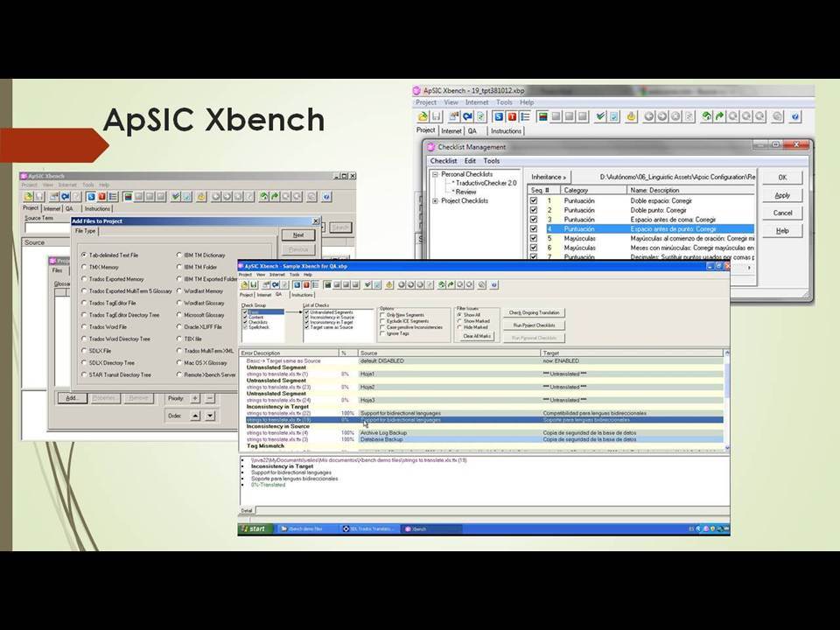Select File Type tab in Add Files dialog

pos(85,231)
